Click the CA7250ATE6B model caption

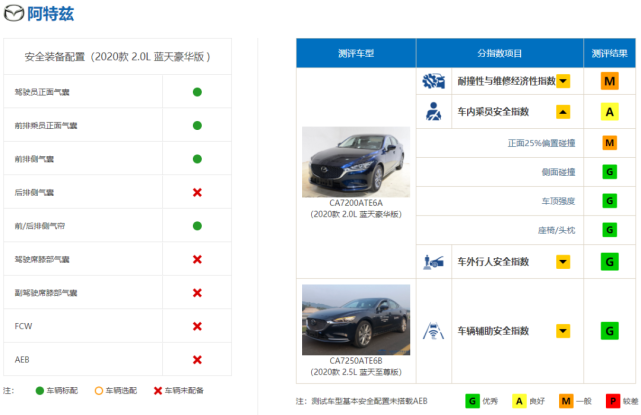(x=356, y=361)
